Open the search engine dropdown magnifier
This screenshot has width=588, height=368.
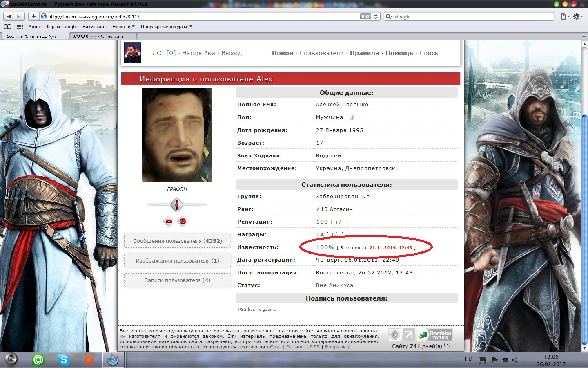(389, 16)
